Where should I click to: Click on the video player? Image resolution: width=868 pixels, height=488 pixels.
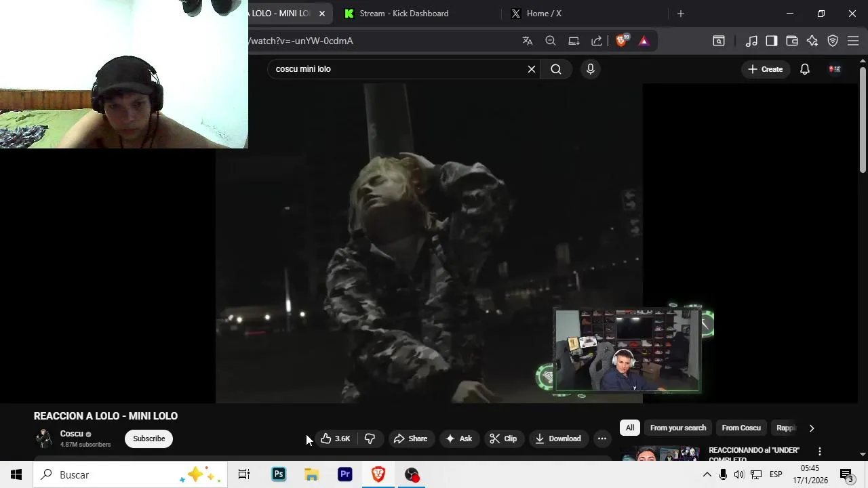(x=429, y=243)
